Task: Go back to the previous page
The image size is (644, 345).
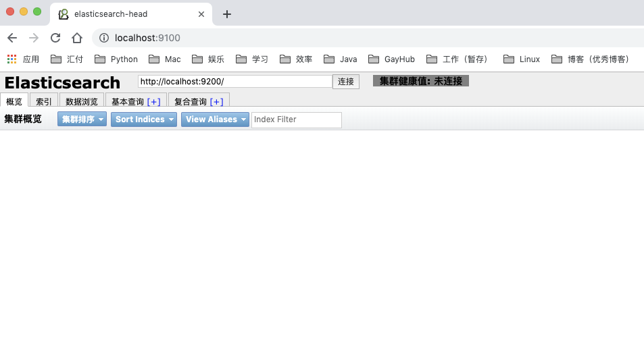Action: [12, 38]
